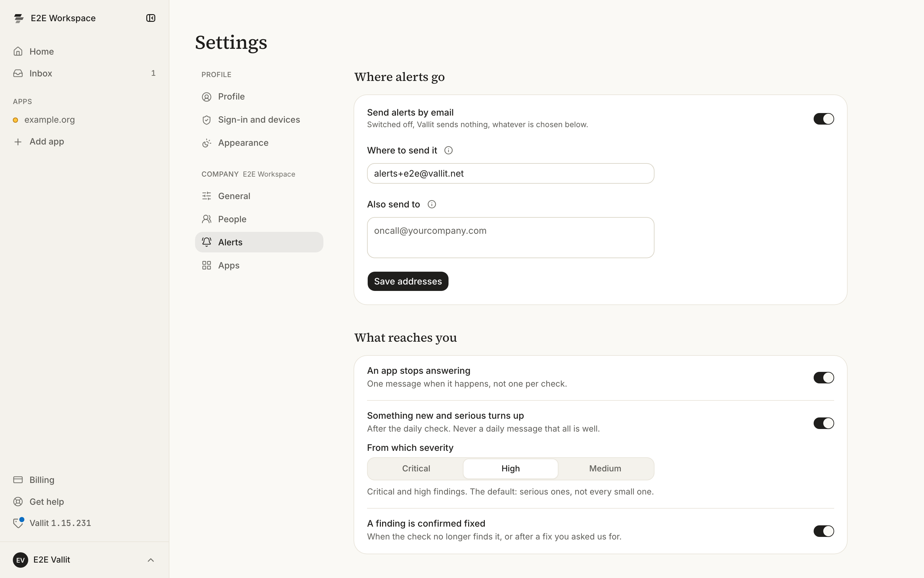Click the People users icon
The width and height of the screenshot is (924, 578).
point(207,219)
